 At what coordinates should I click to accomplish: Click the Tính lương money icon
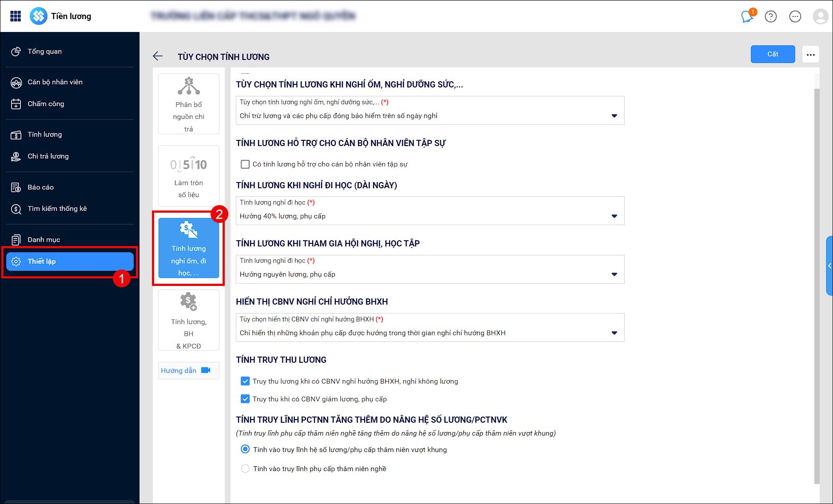(16, 135)
